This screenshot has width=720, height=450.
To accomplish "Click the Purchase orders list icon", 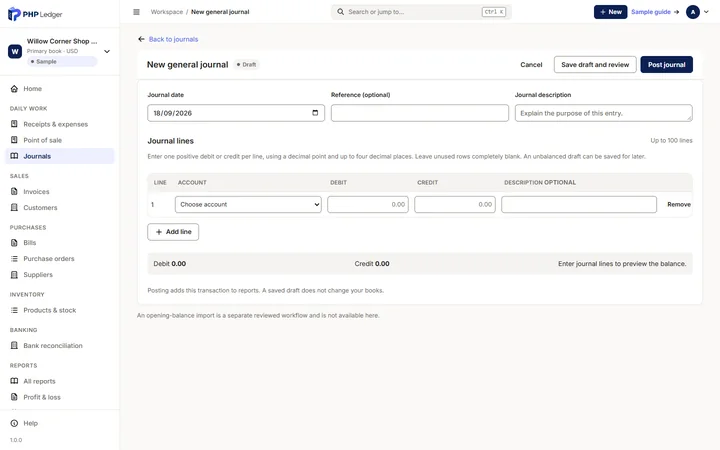I will coord(14,259).
